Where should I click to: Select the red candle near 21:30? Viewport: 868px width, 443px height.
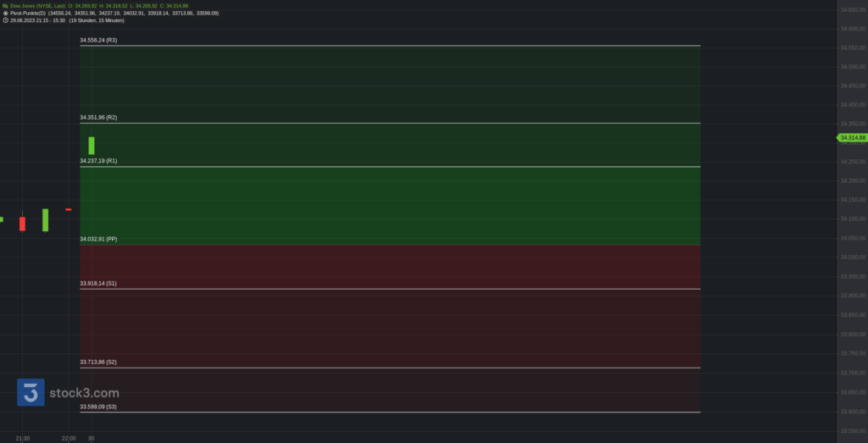tap(22, 224)
